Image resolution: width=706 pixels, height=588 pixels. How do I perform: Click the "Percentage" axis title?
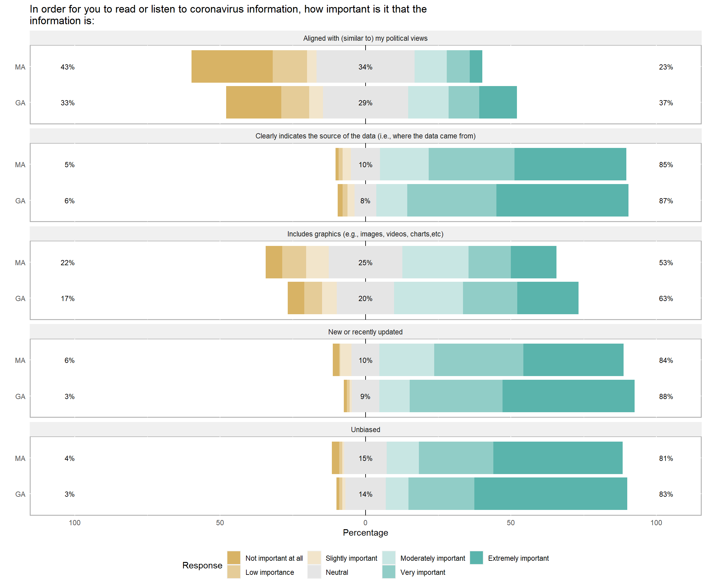(366, 533)
